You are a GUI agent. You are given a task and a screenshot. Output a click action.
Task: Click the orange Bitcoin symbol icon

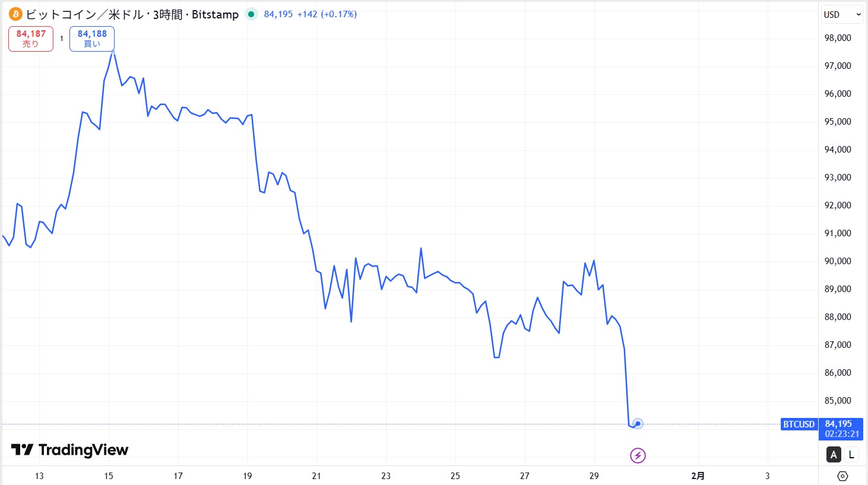[x=15, y=14]
